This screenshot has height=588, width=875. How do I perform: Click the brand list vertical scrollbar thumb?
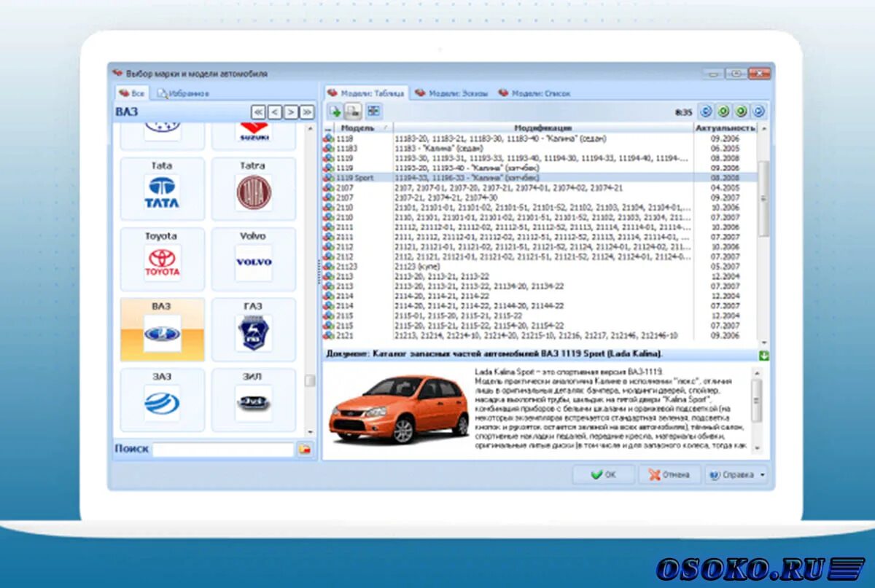point(310,380)
